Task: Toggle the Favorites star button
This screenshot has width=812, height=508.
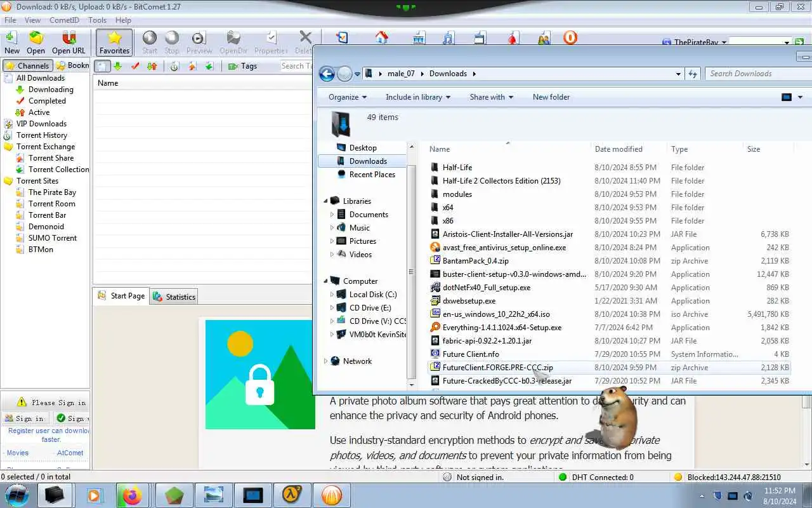Action: tap(114, 43)
